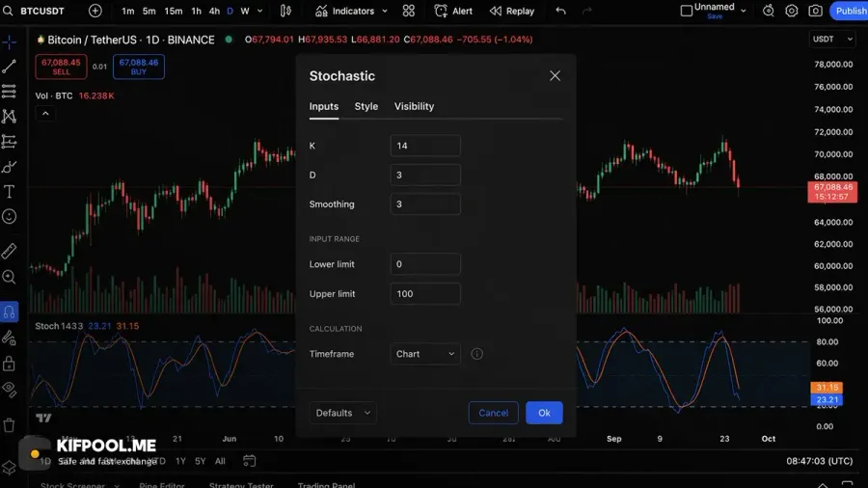
Task: Select the 1m timeframe
Action: 128,11
